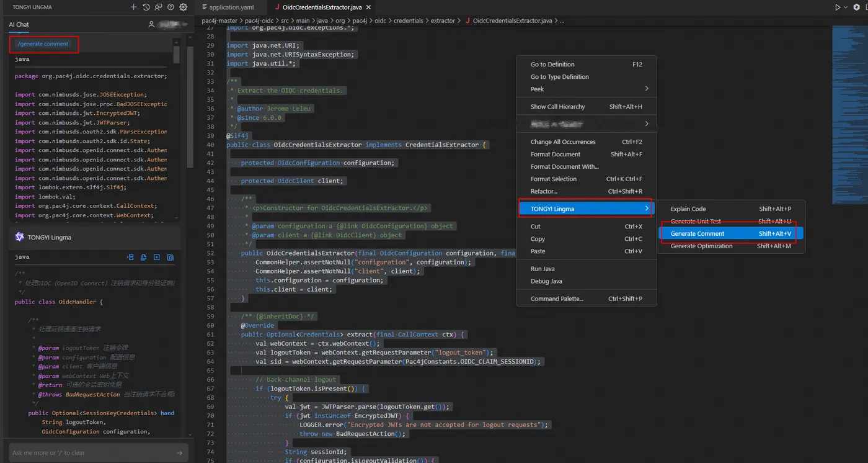Expand the Peek submenu arrow
868x463 pixels.
coord(647,89)
